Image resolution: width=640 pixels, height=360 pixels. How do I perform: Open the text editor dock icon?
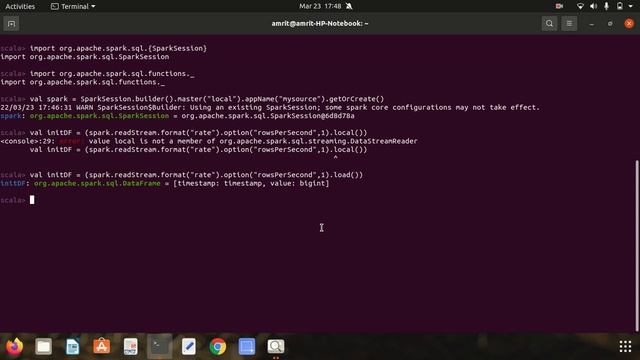pos(189,347)
